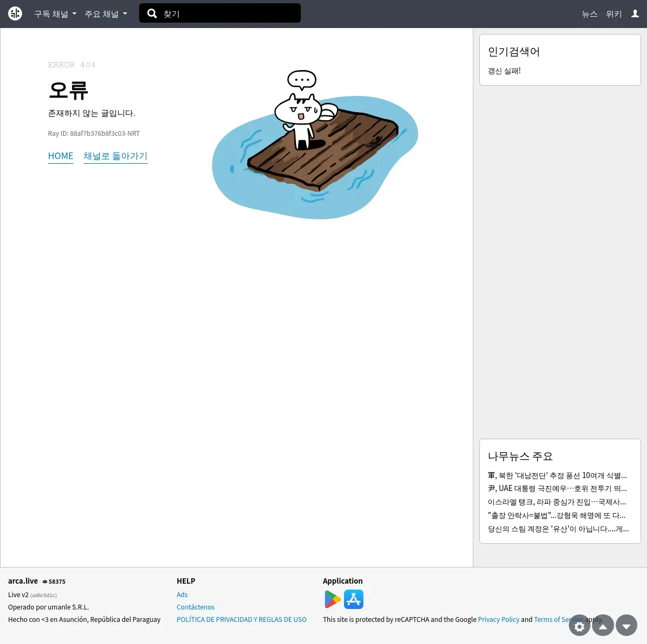This screenshot has width=647, height=644.
Task: Expand the 주요 채널 dropdown
Action: point(106,14)
